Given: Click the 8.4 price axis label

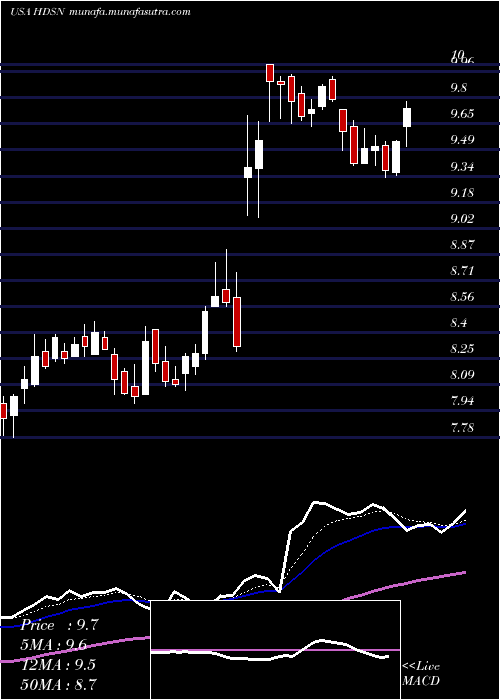Looking at the screenshot, I should (459, 323).
